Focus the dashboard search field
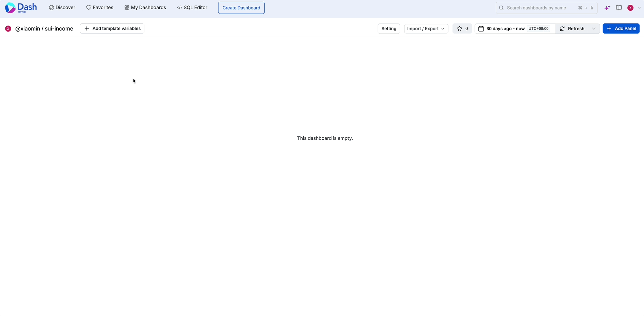Image resolution: width=644 pixels, height=316 pixels. pos(546,8)
